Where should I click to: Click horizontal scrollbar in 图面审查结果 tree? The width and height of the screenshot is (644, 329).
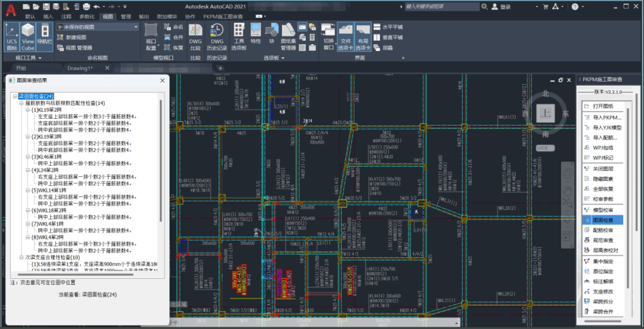(x=76, y=274)
